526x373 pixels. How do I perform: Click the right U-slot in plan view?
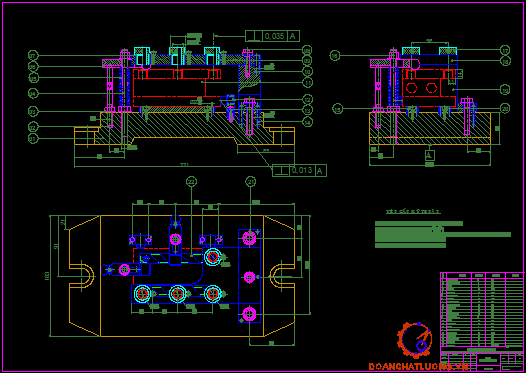pyautogui.click(x=282, y=276)
